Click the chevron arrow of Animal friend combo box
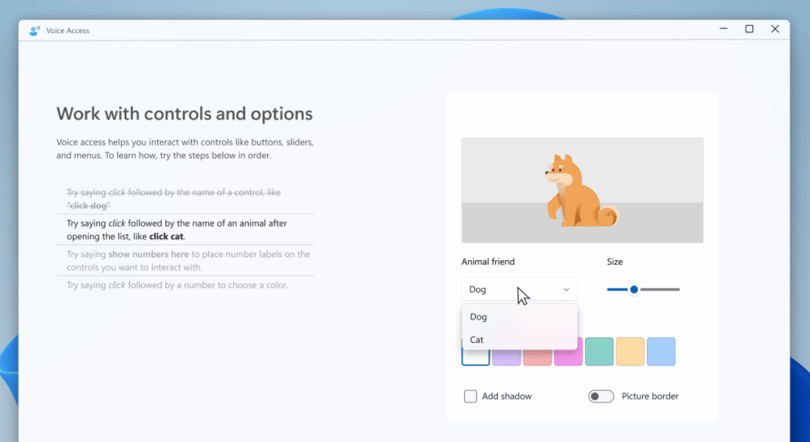The image size is (810, 442). tap(566, 289)
